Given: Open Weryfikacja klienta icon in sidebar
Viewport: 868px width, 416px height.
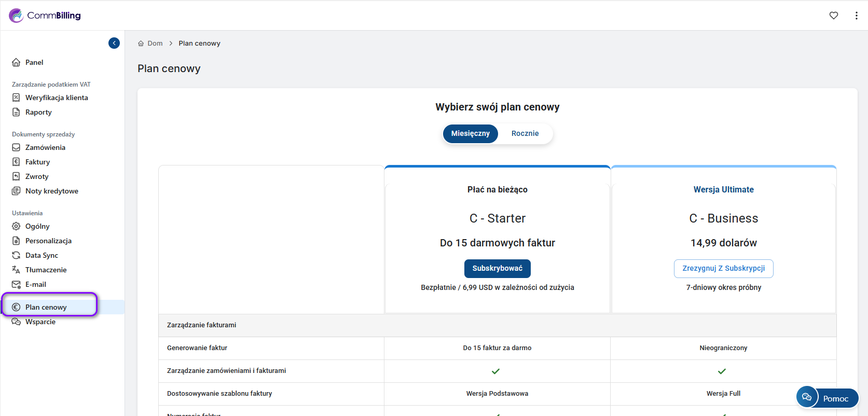Looking at the screenshot, I should pos(16,98).
